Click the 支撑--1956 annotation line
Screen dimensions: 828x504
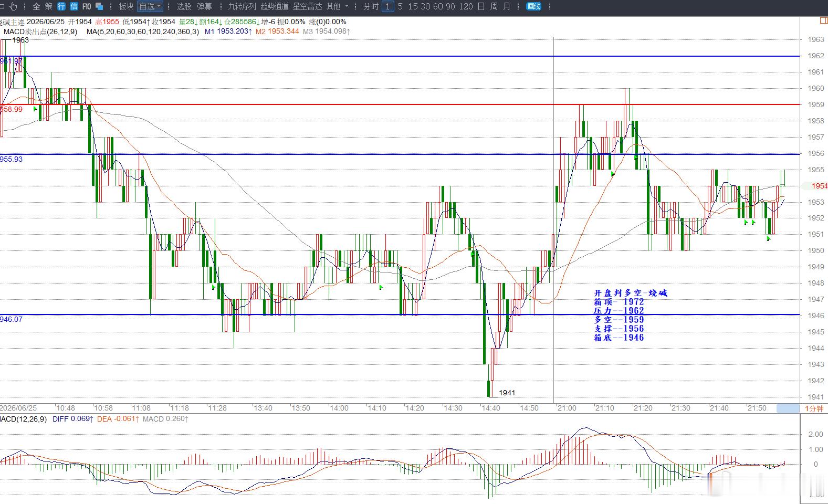tap(619, 329)
